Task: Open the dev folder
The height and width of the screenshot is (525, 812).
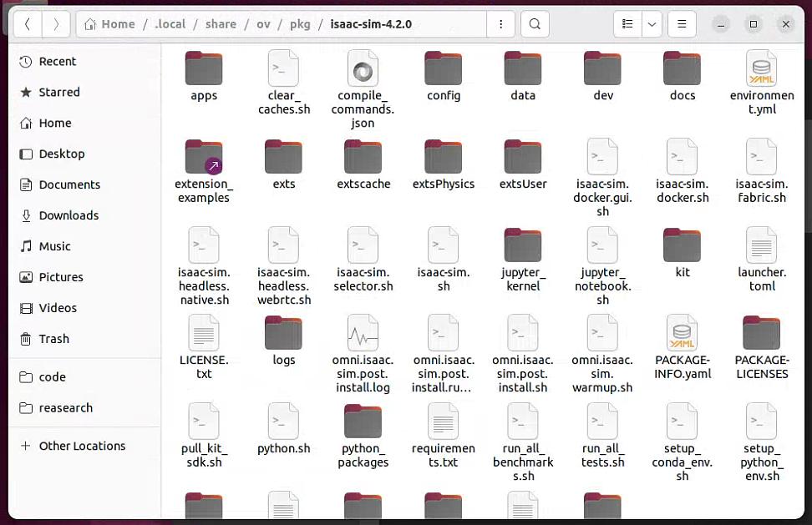Action: coord(603,77)
